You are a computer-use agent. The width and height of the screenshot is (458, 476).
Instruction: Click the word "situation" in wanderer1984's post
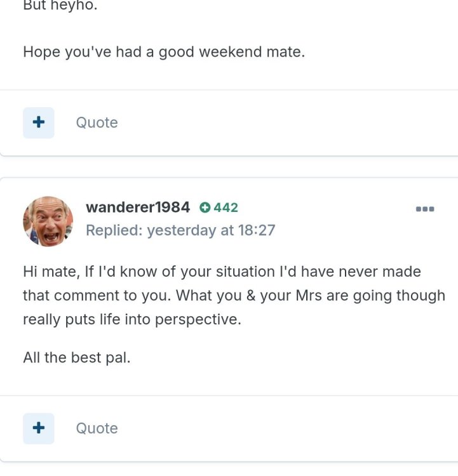240,272
